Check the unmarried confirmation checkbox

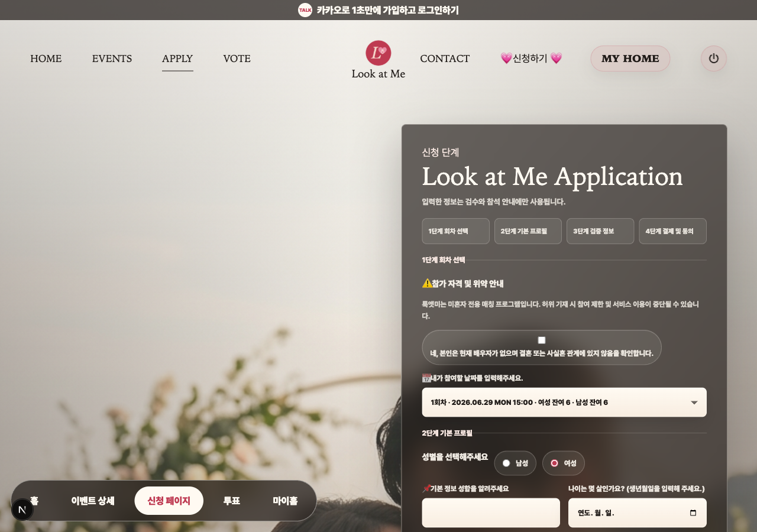tap(542, 340)
